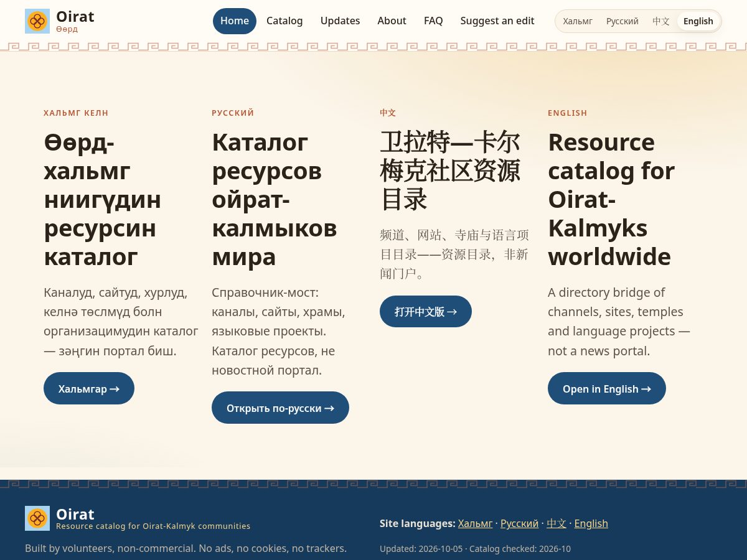Click Открыть по-русски button

pos(280,408)
